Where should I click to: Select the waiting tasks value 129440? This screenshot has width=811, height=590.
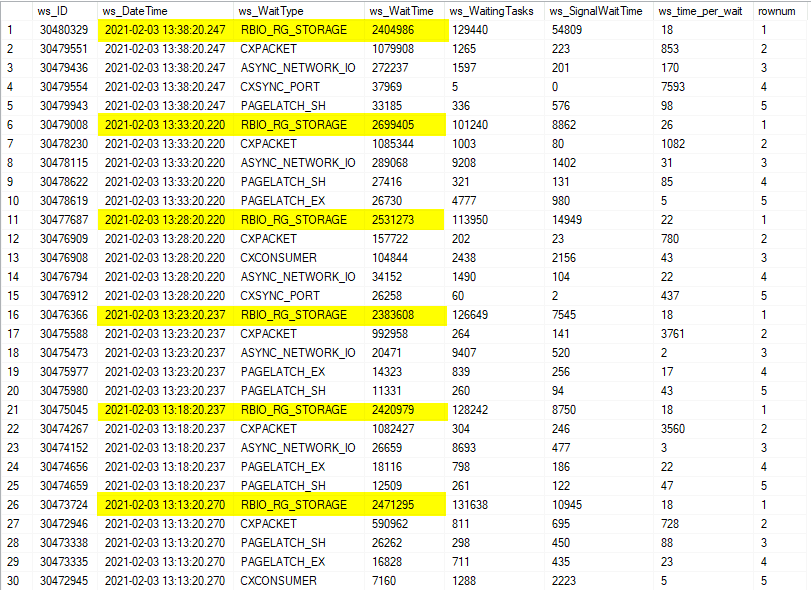click(470, 30)
